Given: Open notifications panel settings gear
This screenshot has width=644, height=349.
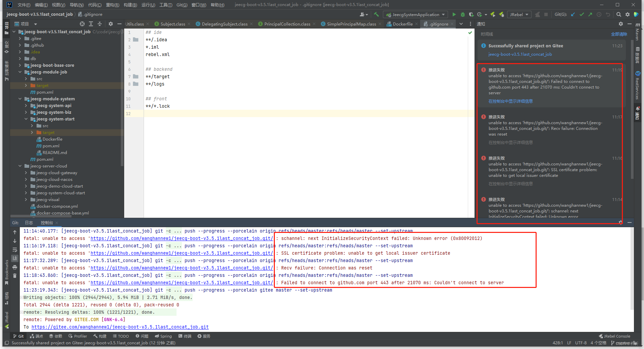Looking at the screenshot, I should (621, 24).
